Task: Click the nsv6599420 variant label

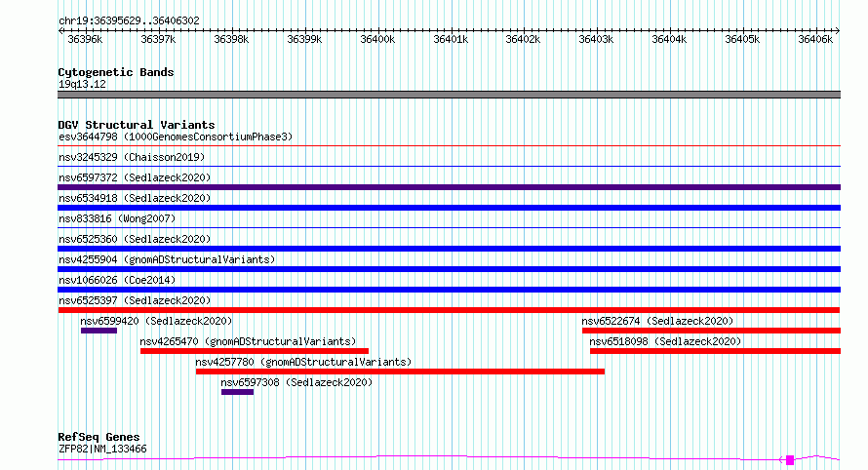Action: [156, 321]
